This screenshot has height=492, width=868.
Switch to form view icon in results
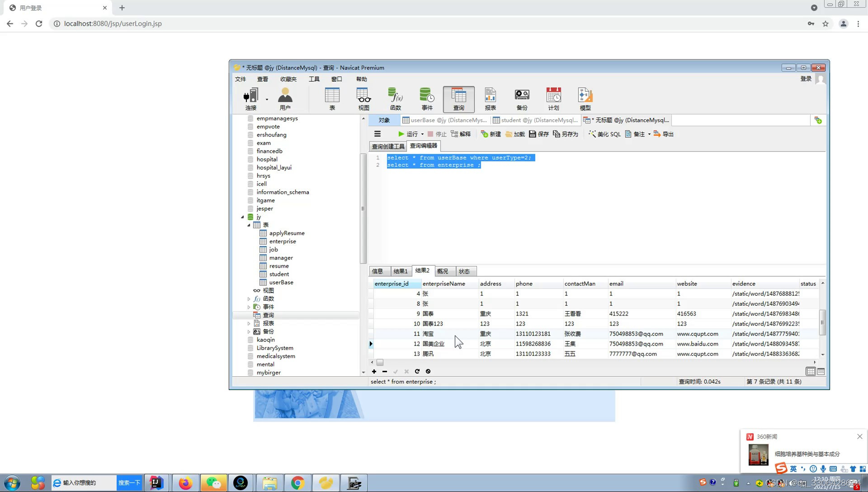coord(821,371)
